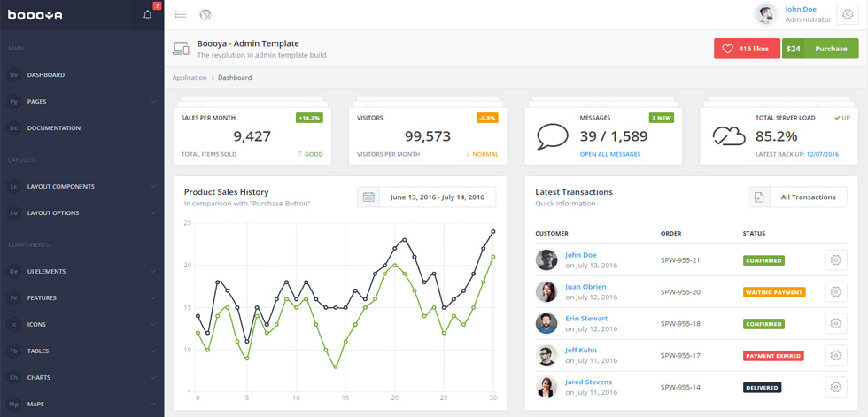The image size is (868, 417).
Task: Expand the Layout Components chevron
Action: pyautogui.click(x=152, y=187)
